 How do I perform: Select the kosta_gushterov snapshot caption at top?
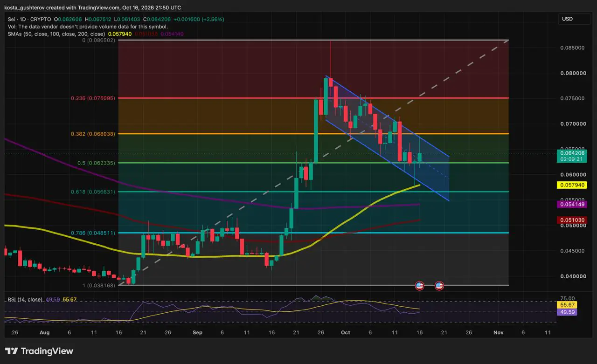pyautogui.click(x=93, y=7)
